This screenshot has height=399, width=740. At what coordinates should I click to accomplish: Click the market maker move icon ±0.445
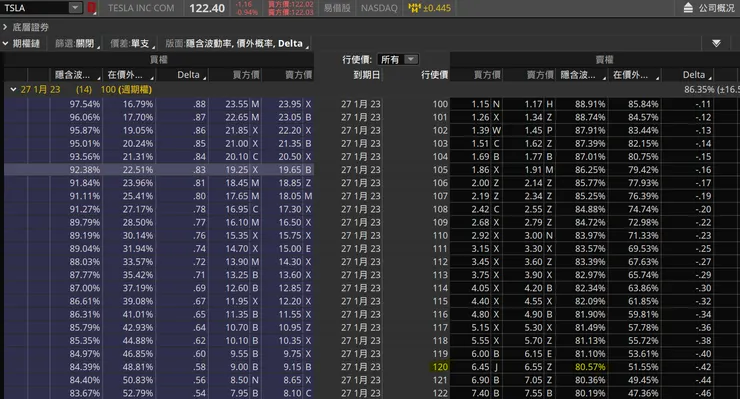pos(429,8)
